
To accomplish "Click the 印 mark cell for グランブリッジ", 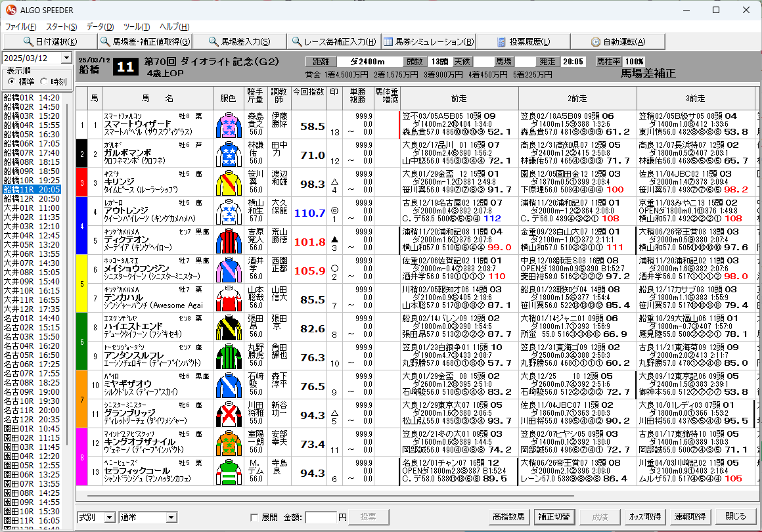I will pos(334,414).
